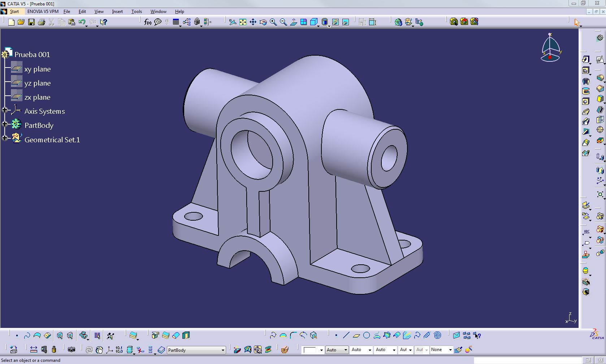The height and width of the screenshot is (364, 606).
Task: Open the File menu
Action: 67,12
